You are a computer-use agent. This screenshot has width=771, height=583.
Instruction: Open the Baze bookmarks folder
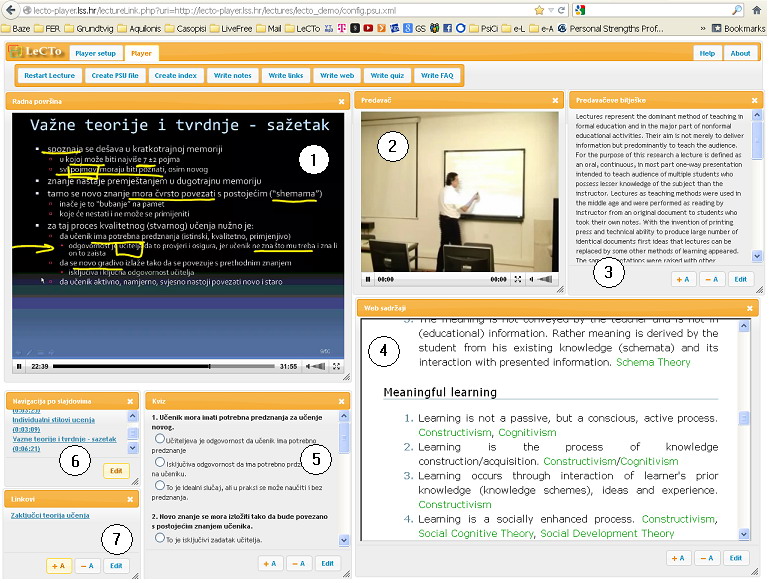[16, 29]
